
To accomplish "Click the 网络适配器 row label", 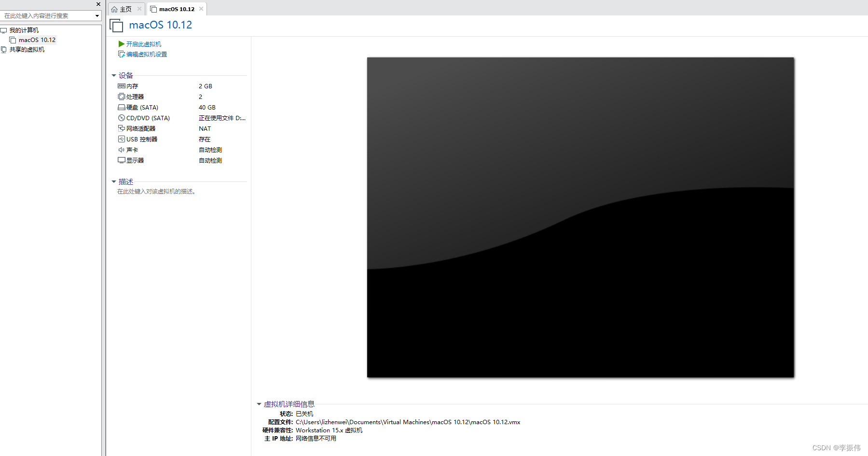I will [x=141, y=128].
